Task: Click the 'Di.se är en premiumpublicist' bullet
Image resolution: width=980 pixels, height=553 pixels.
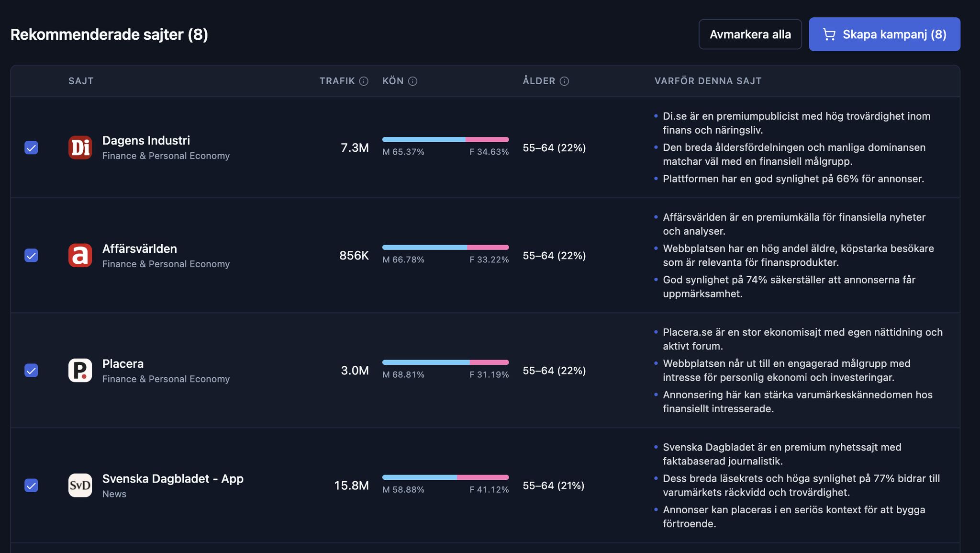Action: [796, 123]
